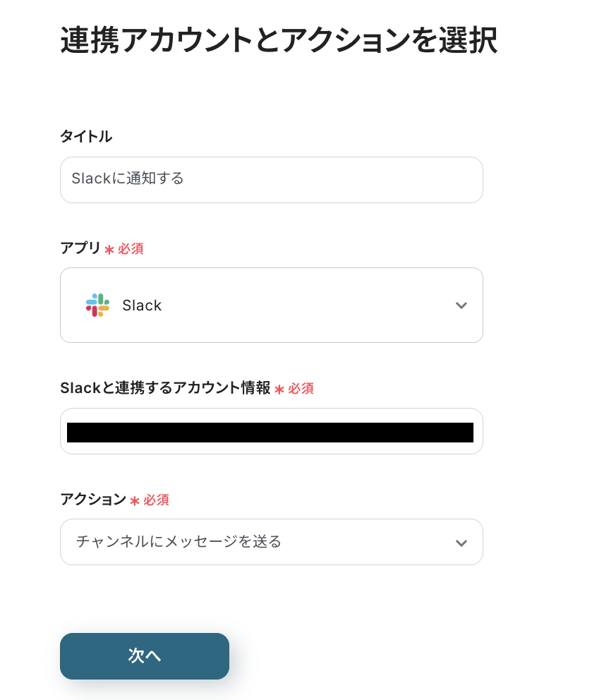604x700 pixels.
Task: Open the アクション dropdown chevron
Action: pos(461,543)
